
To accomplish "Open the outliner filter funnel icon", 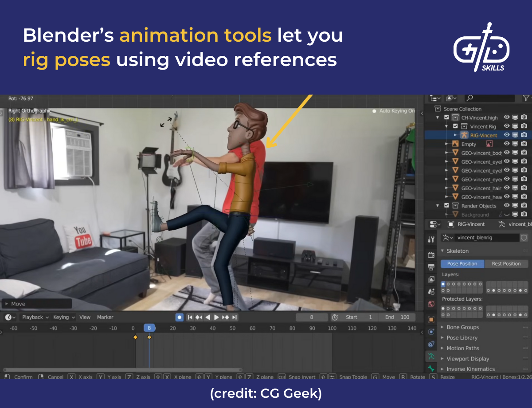I will pos(527,98).
